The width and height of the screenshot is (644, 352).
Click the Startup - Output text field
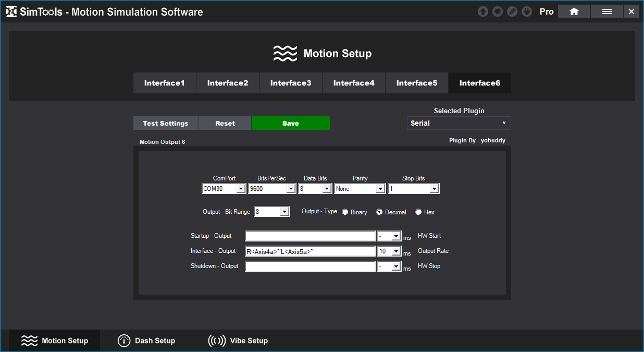tap(311, 236)
